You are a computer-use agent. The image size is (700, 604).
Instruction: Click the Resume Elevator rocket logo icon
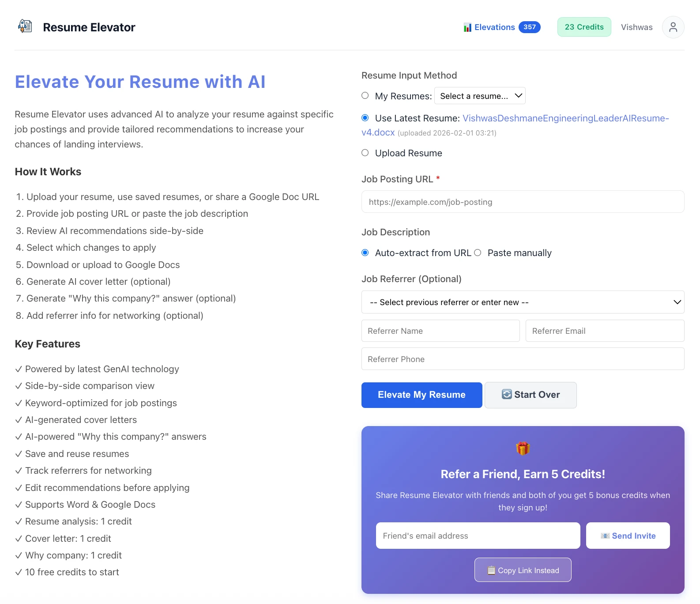click(x=25, y=26)
